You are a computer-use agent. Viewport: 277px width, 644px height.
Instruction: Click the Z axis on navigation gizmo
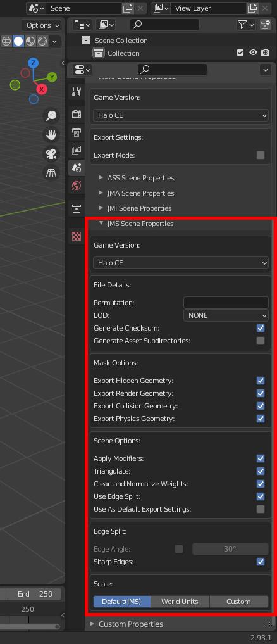coord(34,63)
